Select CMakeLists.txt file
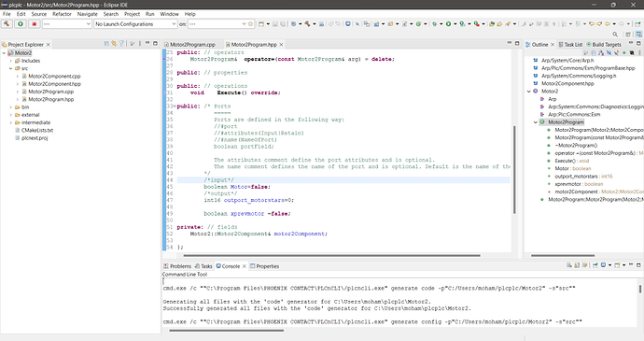This screenshot has width=644, height=341. click(37, 131)
